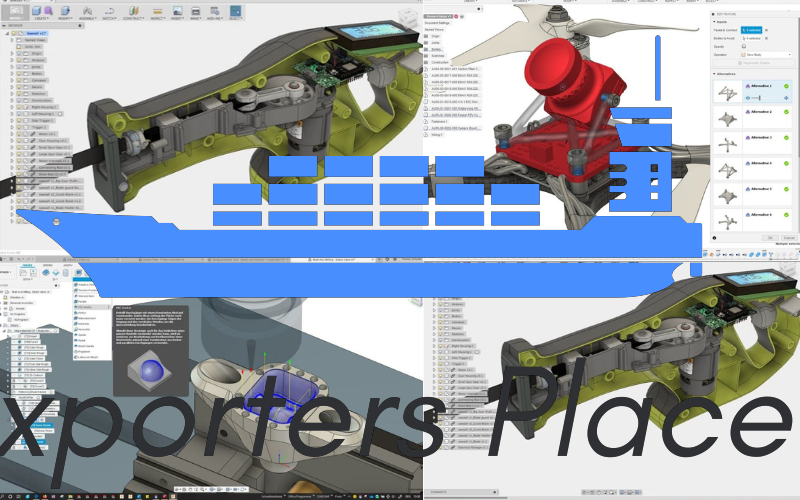
Task: Select the Alternative 2 thumbnail
Action: coord(727,118)
